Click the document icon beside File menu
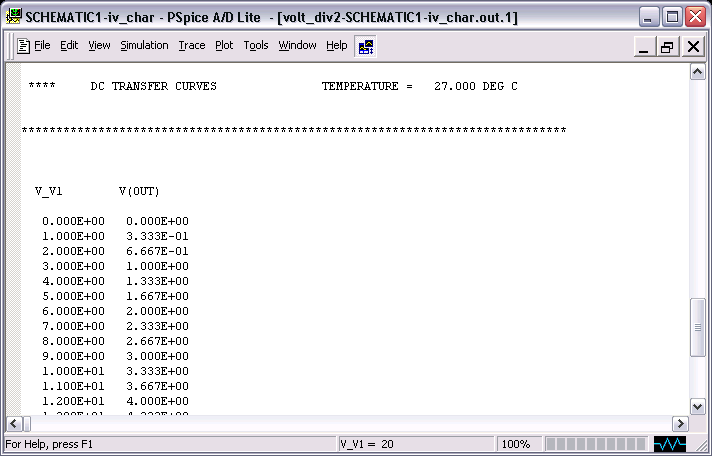This screenshot has width=712, height=456. tap(23, 46)
